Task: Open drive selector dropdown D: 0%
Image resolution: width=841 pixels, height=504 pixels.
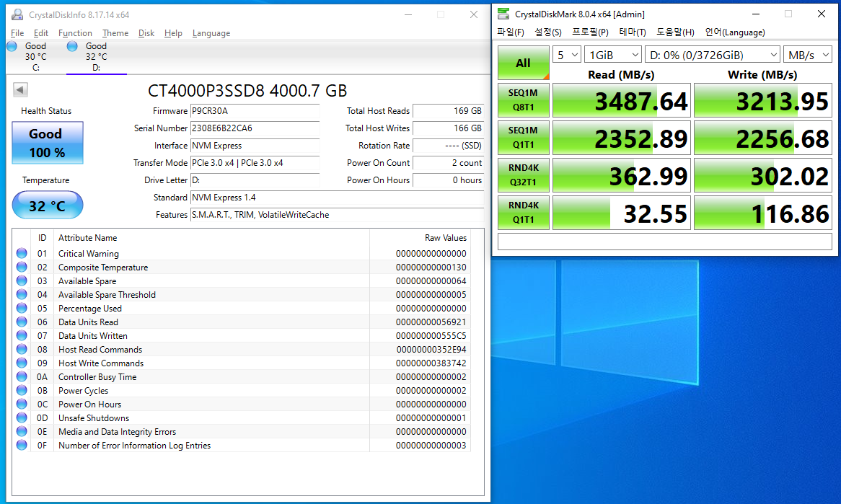Action: pyautogui.click(x=713, y=55)
